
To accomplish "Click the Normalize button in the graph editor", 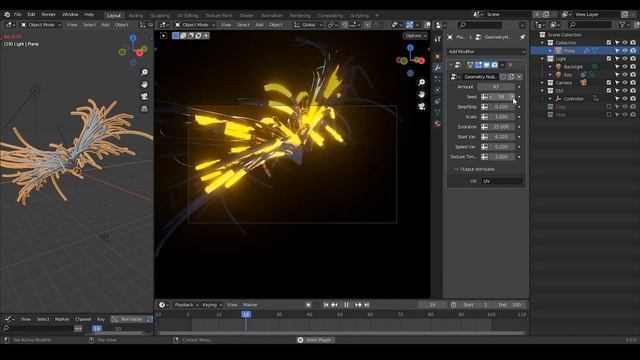I will pos(128,319).
